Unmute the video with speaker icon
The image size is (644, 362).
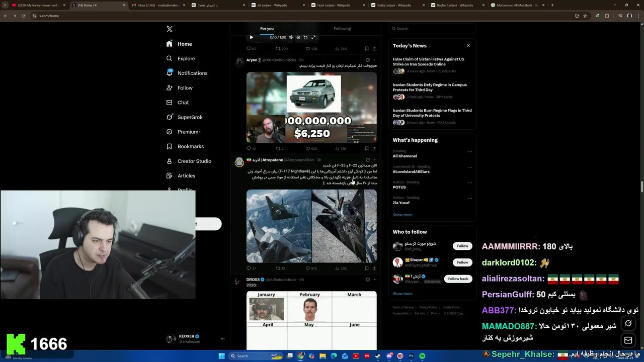click(291, 37)
